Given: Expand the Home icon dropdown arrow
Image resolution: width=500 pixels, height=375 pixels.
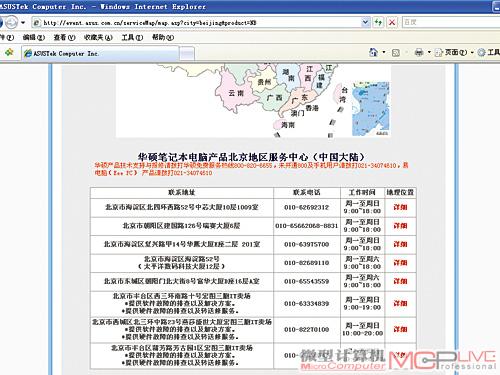Looking at the screenshot, I should click(384, 52).
